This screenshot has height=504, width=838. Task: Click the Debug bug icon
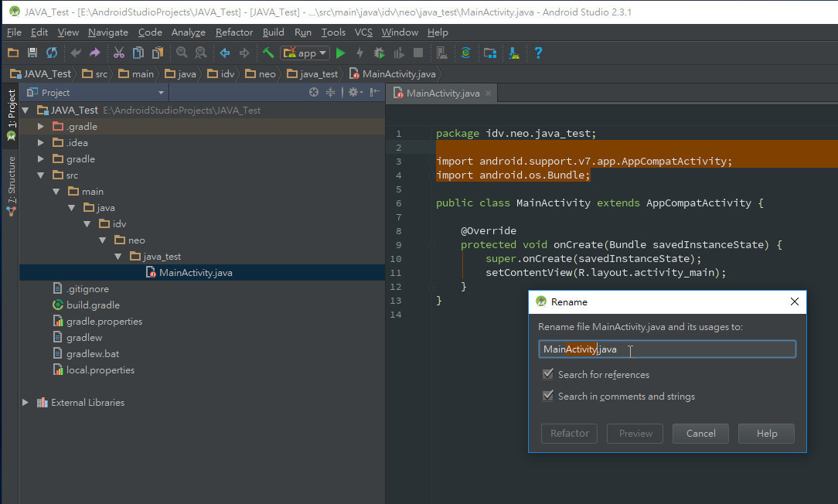(379, 53)
